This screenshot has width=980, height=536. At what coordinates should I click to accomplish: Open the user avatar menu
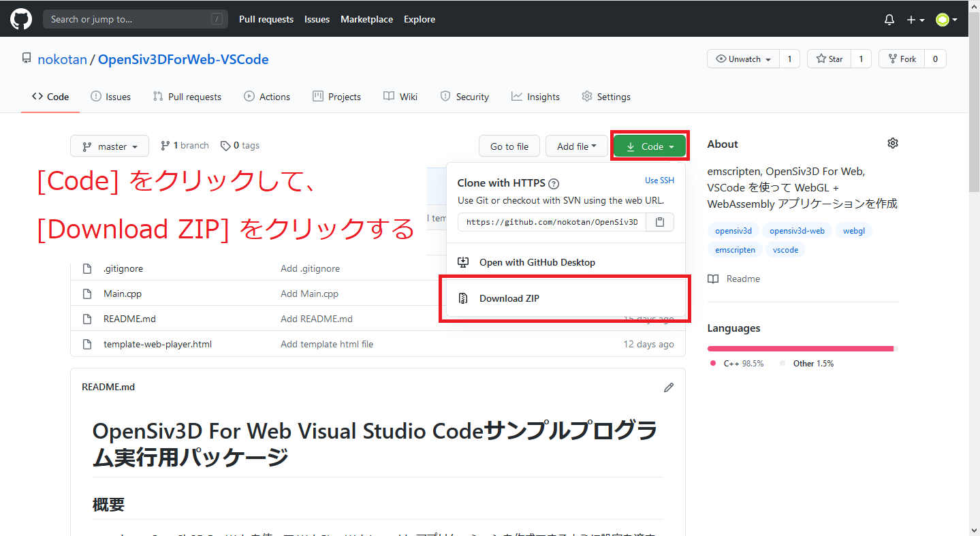[947, 20]
